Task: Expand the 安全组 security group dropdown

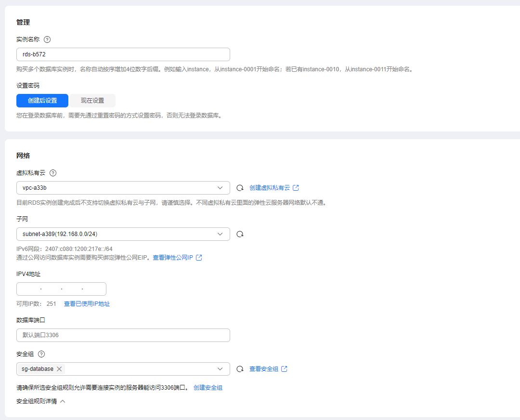Action: pos(220,369)
